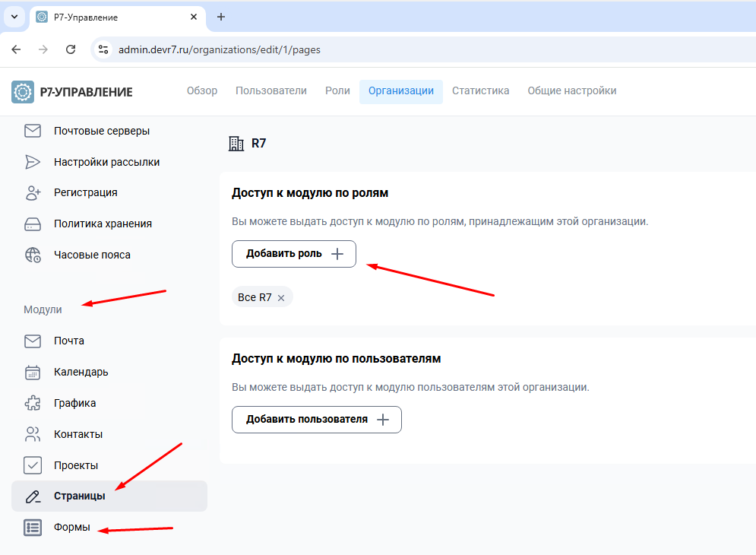Click the Календарь calendar icon
Screen dimensions: 756x555
(32, 372)
